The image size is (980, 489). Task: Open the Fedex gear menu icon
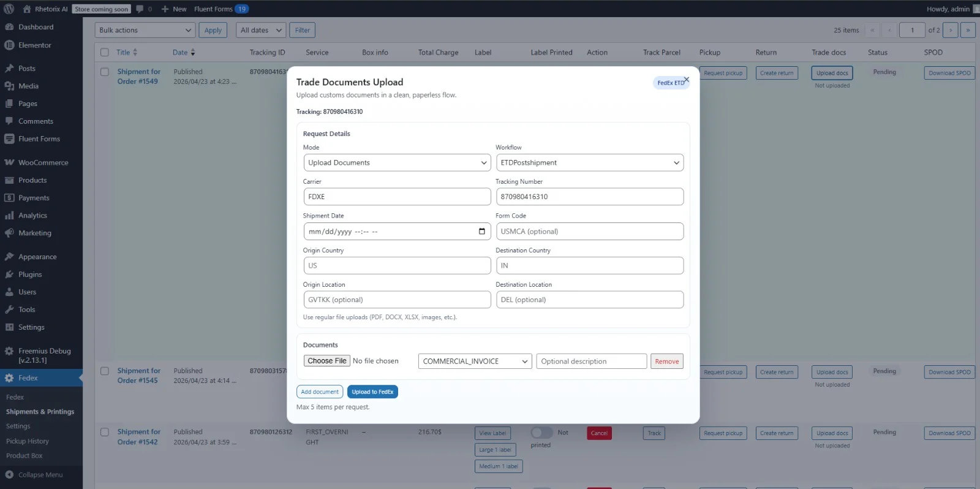pos(9,378)
